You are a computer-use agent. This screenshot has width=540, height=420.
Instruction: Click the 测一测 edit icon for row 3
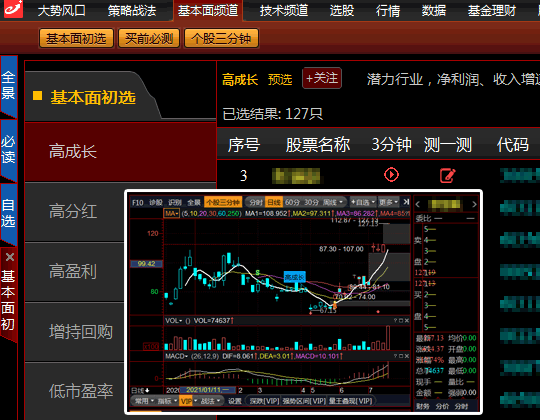(x=448, y=175)
